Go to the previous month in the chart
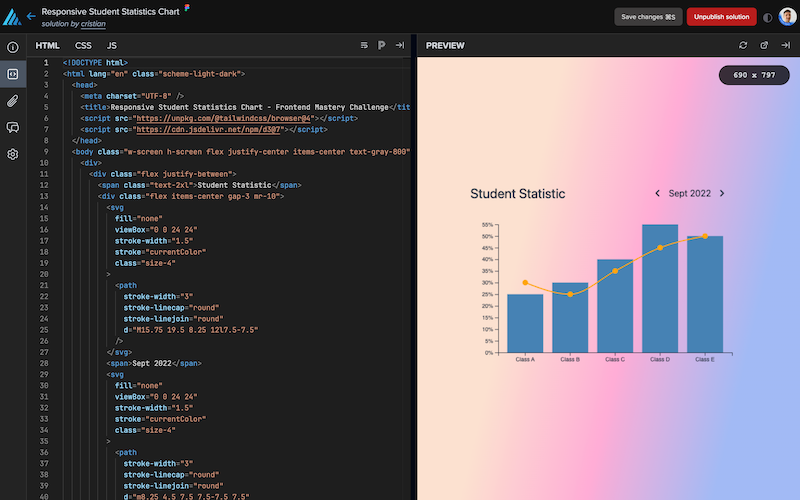The image size is (800, 500). coord(657,193)
